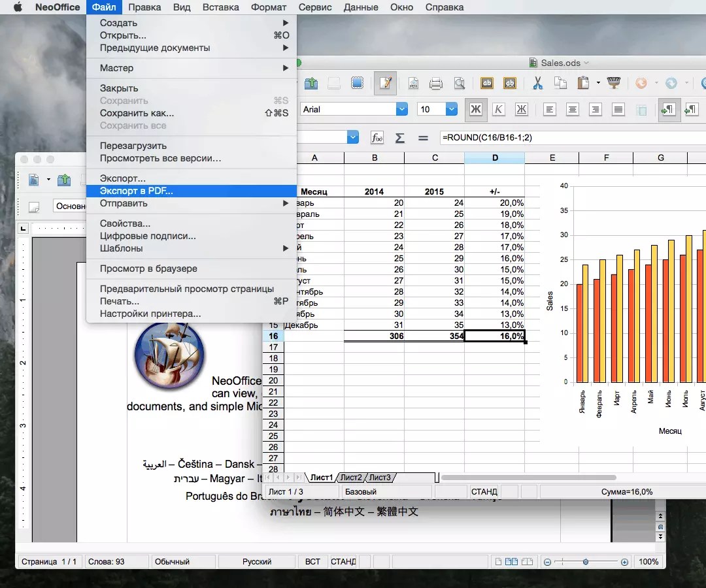Click the merge cells icon
The height and width of the screenshot is (588, 706).
(x=642, y=110)
